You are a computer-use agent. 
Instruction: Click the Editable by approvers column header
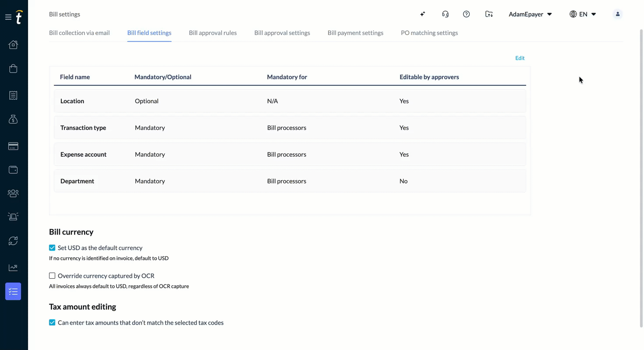429,77
